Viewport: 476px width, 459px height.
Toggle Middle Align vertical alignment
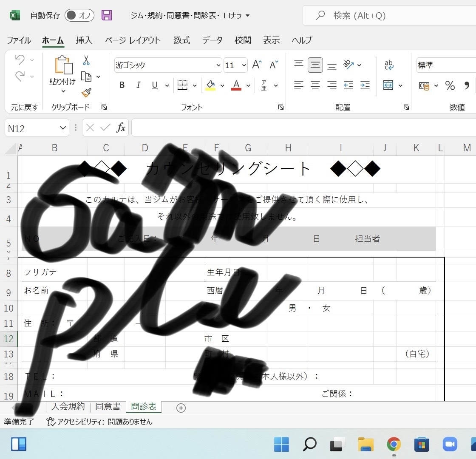315,65
